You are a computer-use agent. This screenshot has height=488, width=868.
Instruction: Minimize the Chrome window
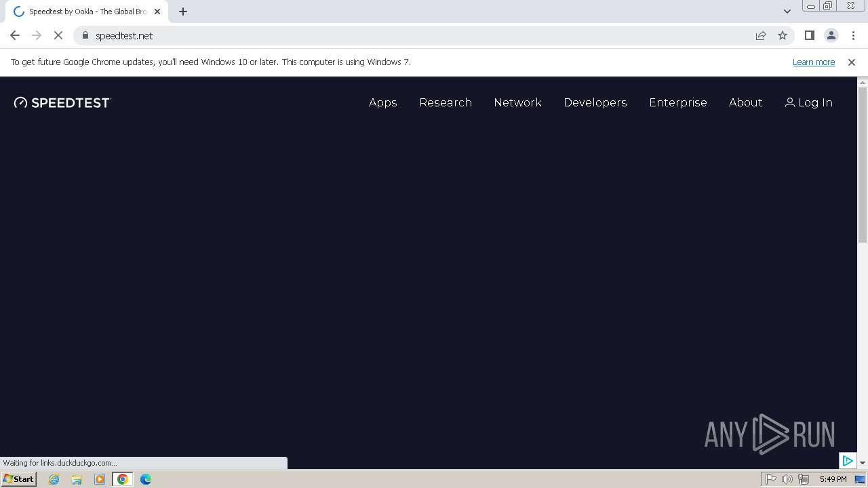click(811, 5)
